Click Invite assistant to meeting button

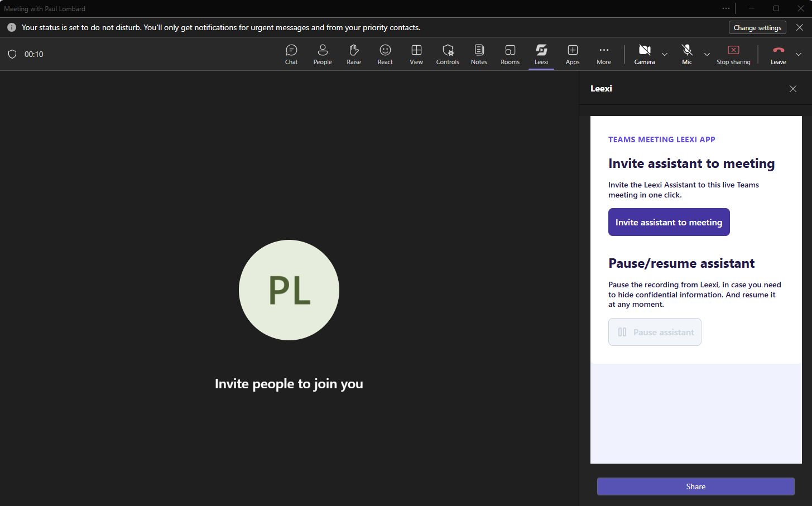(x=669, y=222)
